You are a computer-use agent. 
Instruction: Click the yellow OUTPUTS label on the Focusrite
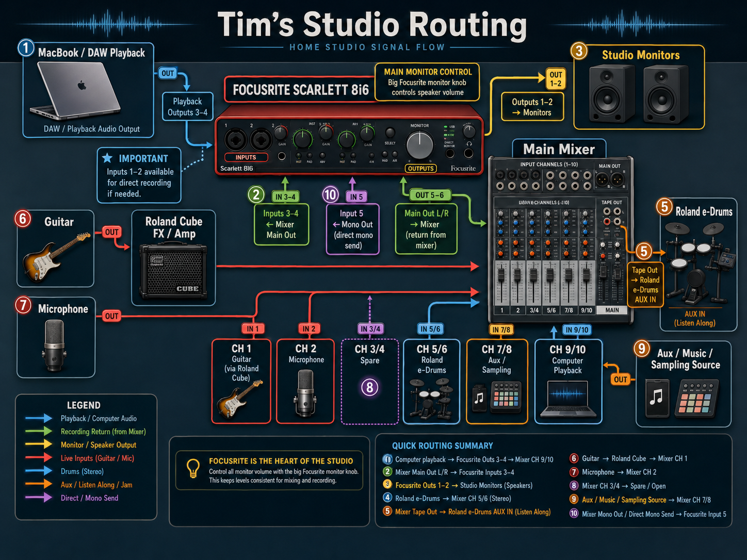point(421,168)
